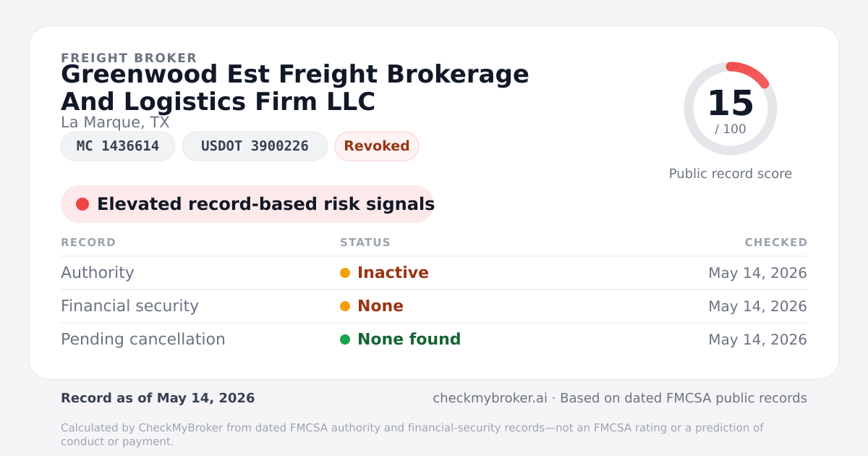Click the RECORD column header
The width and height of the screenshot is (868, 456).
[88, 242]
